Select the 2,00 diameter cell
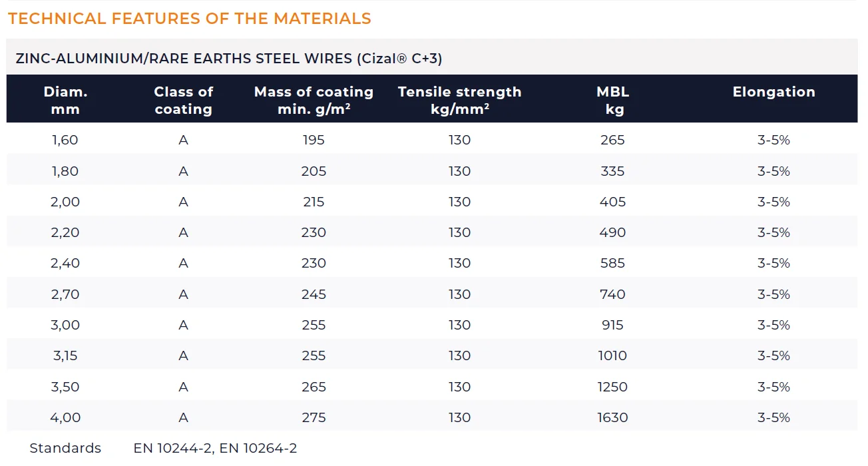The image size is (868, 466). click(x=65, y=202)
